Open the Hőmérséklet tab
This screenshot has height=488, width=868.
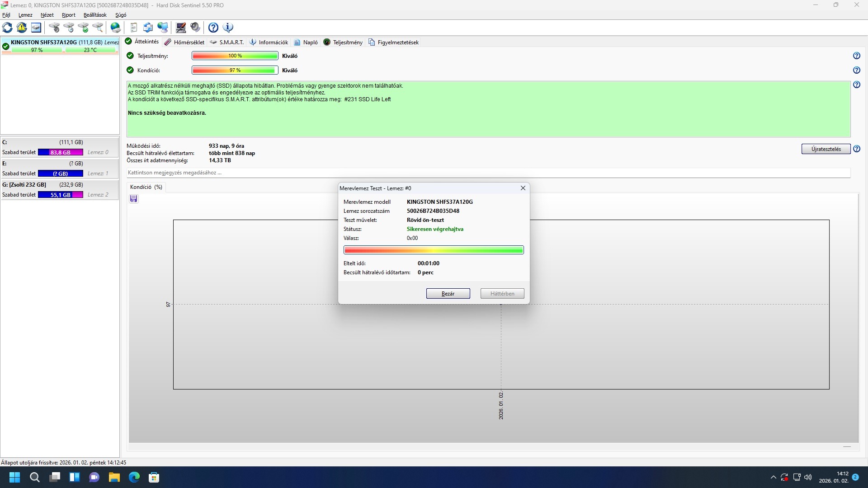click(184, 42)
